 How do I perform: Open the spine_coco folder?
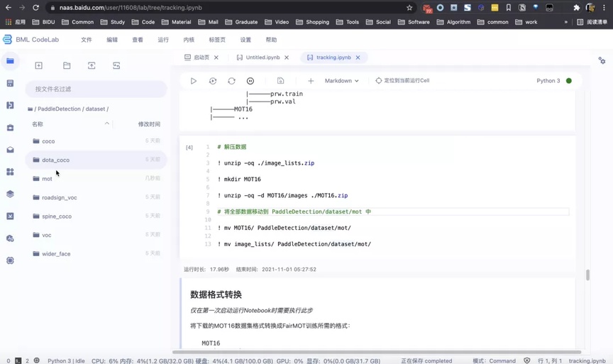coord(96,216)
